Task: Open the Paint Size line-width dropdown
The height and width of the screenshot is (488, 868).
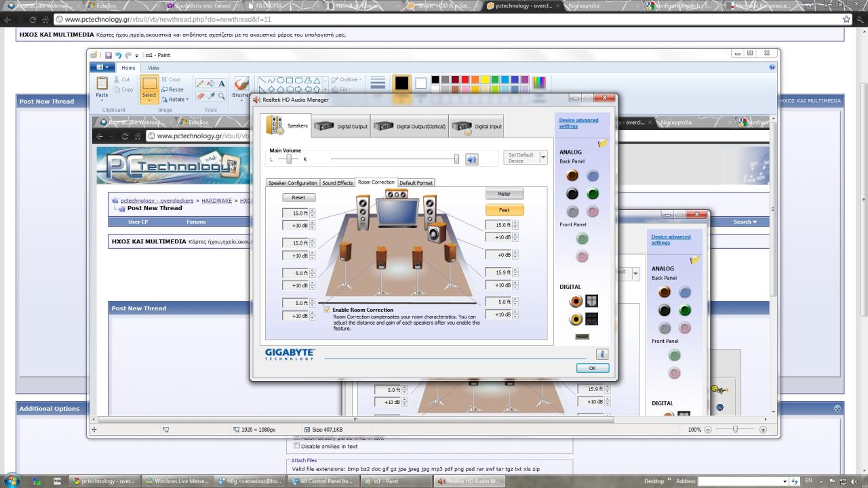Action: coord(378,84)
